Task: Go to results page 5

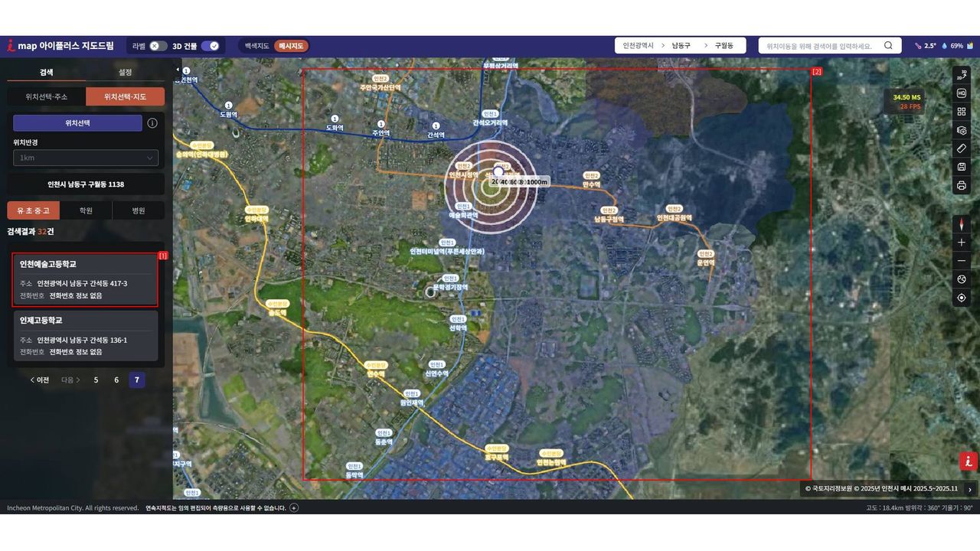Action: 96,380
